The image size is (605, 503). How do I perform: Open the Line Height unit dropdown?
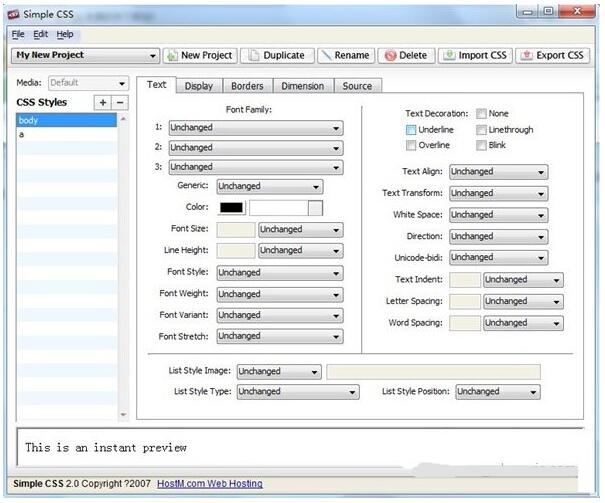pos(301,250)
